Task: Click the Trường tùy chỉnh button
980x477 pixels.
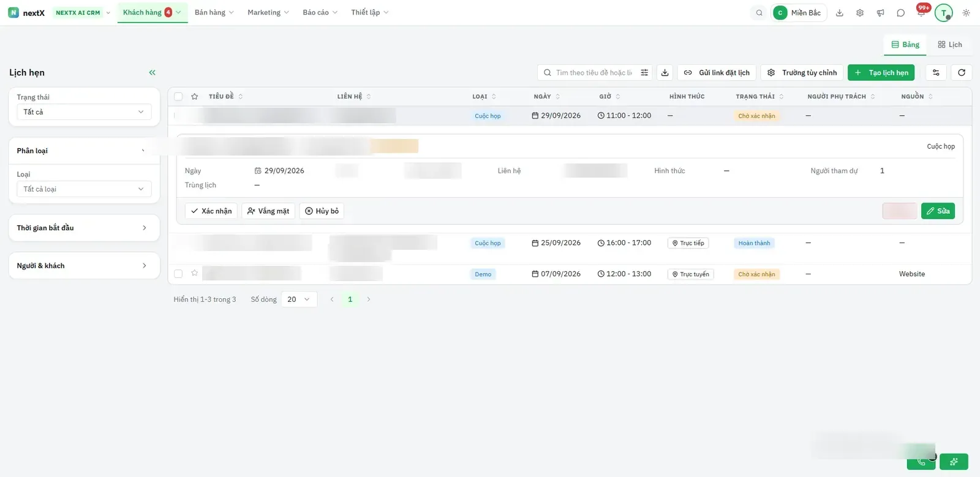Action: 802,72
